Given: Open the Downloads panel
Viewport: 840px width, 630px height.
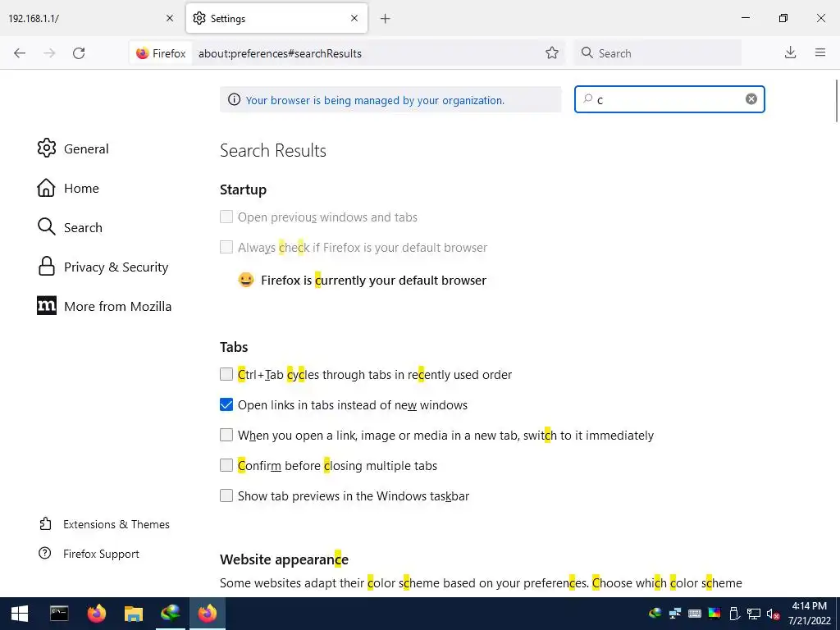Looking at the screenshot, I should point(790,52).
